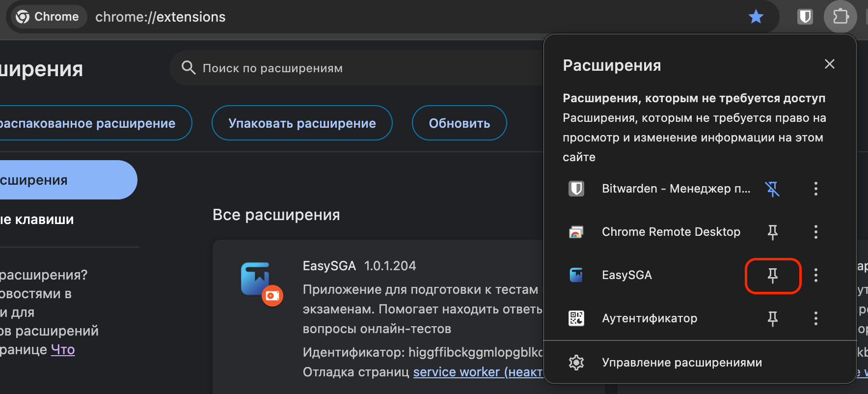868x394 pixels.
Task: Open the three-dot menu for EasySGA
Action: (x=815, y=275)
